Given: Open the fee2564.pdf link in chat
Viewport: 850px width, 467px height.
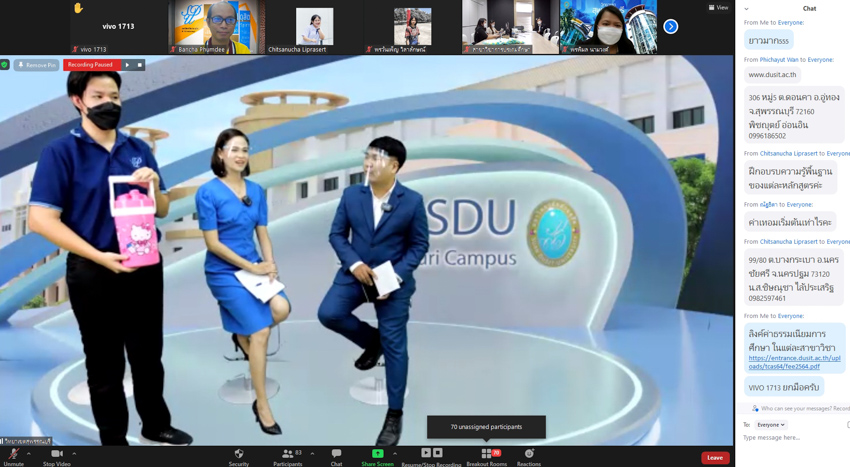Looking at the screenshot, I should point(794,362).
